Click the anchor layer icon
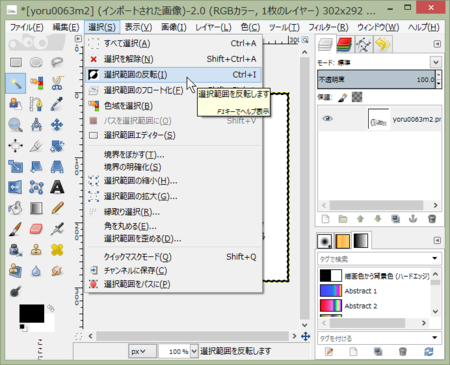The image size is (450, 365). (x=413, y=219)
